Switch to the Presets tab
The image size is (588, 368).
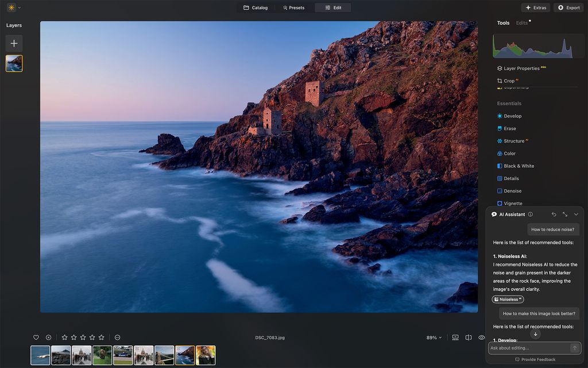[294, 7]
